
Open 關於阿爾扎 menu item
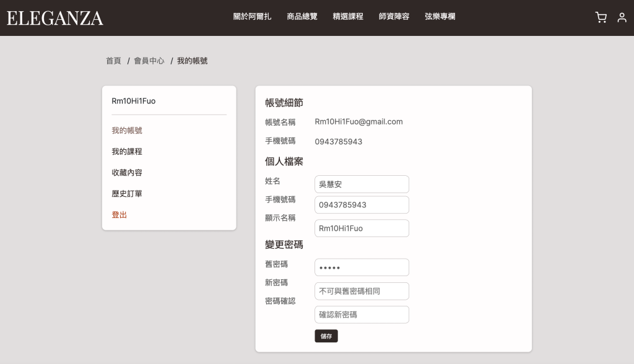tap(252, 17)
